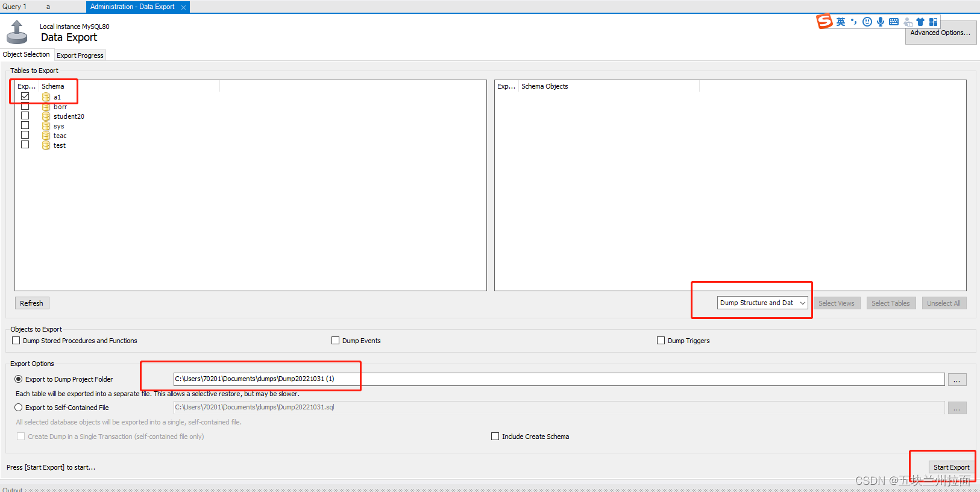Click the Unselect All button

point(944,303)
